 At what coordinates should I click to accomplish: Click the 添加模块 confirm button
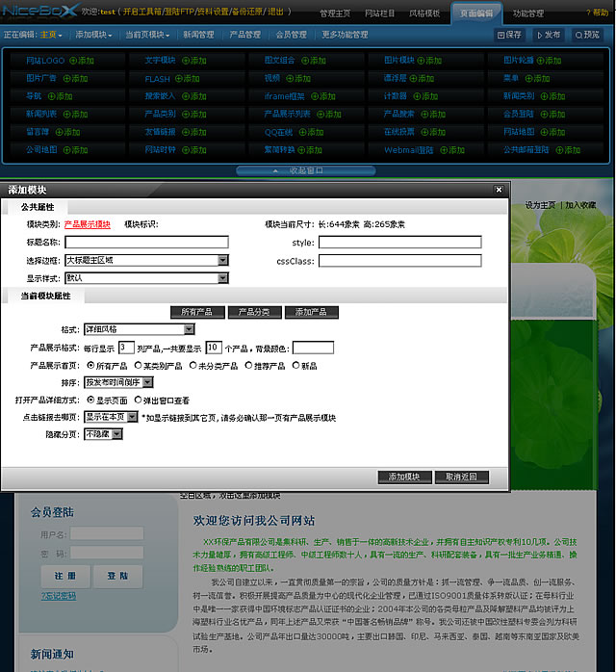tap(403, 477)
